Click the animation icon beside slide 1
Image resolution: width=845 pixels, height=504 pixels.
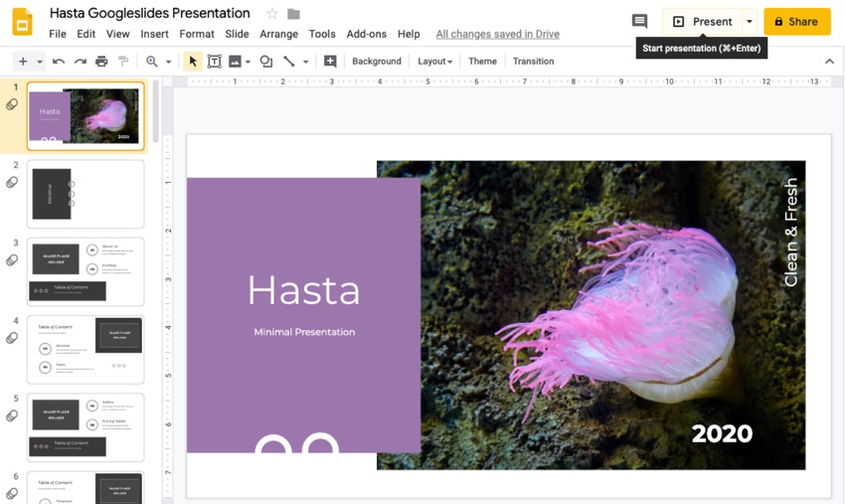coord(12,104)
